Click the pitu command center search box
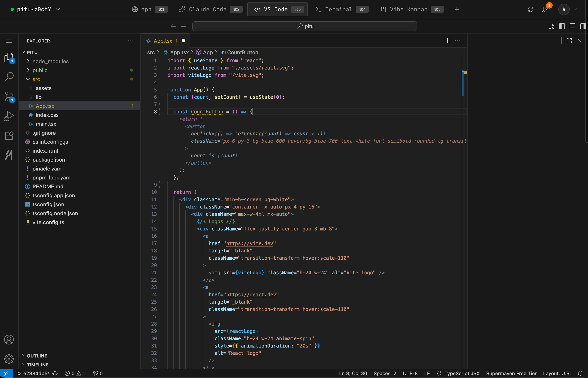This screenshot has width=588, height=378. [x=304, y=26]
